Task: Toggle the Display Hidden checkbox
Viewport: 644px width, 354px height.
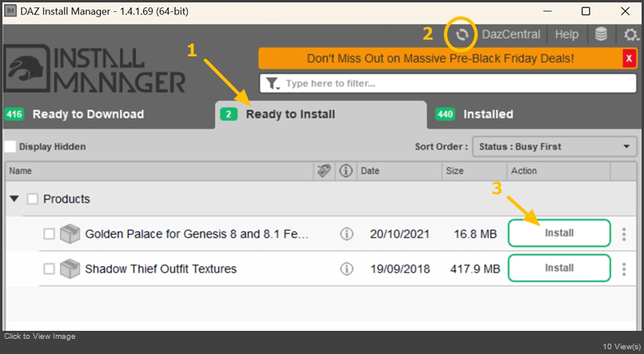Action: 10,146
